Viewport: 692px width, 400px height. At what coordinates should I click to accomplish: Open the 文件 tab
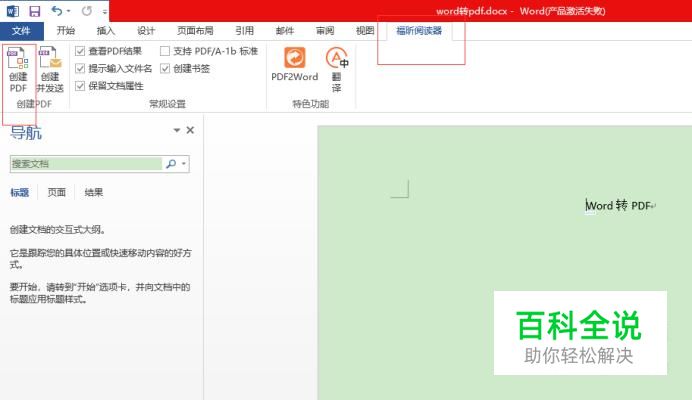pos(21,30)
